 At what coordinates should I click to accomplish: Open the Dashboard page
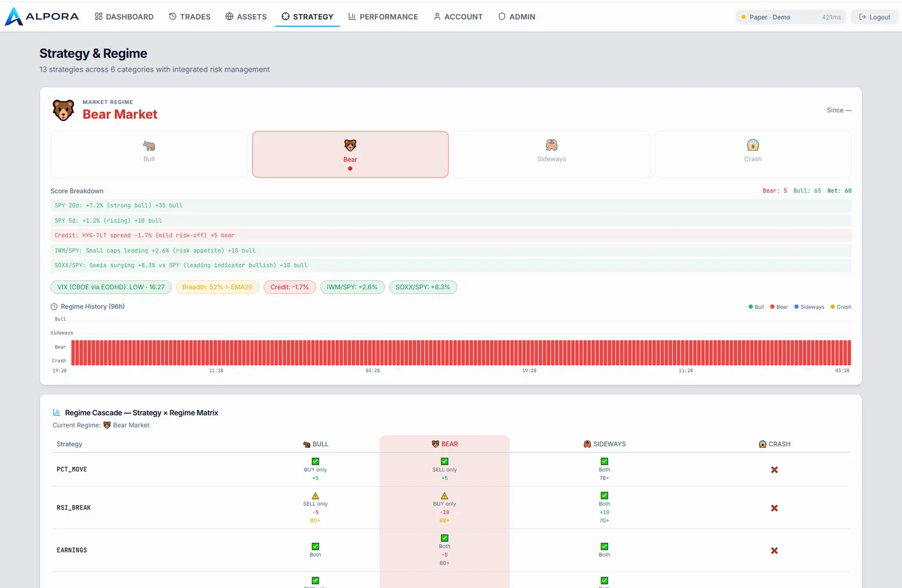point(124,17)
